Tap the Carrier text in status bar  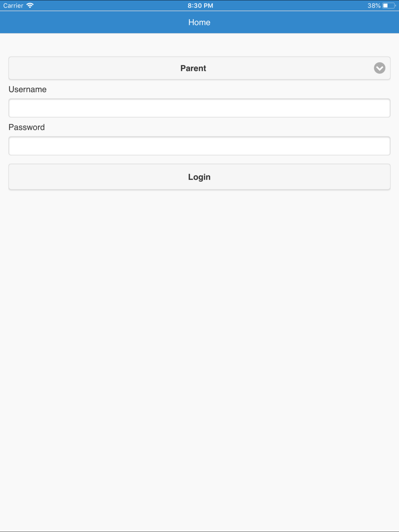(13, 6)
